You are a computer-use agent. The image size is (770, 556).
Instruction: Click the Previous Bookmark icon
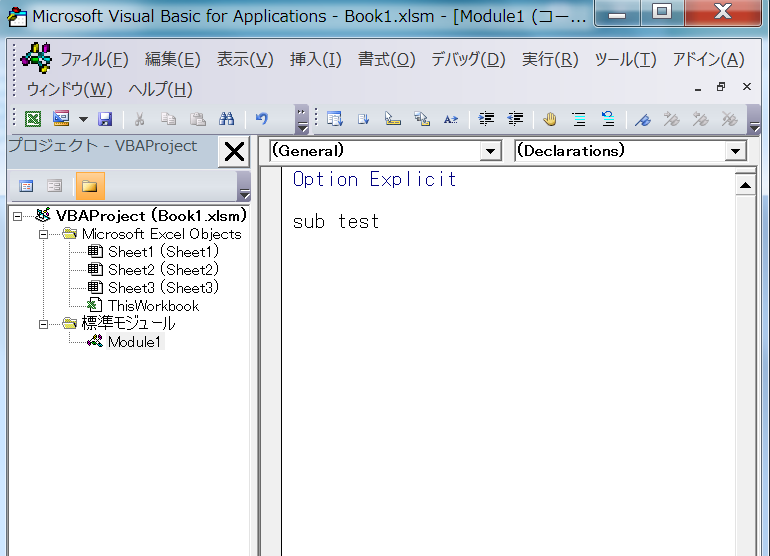[700, 119]
